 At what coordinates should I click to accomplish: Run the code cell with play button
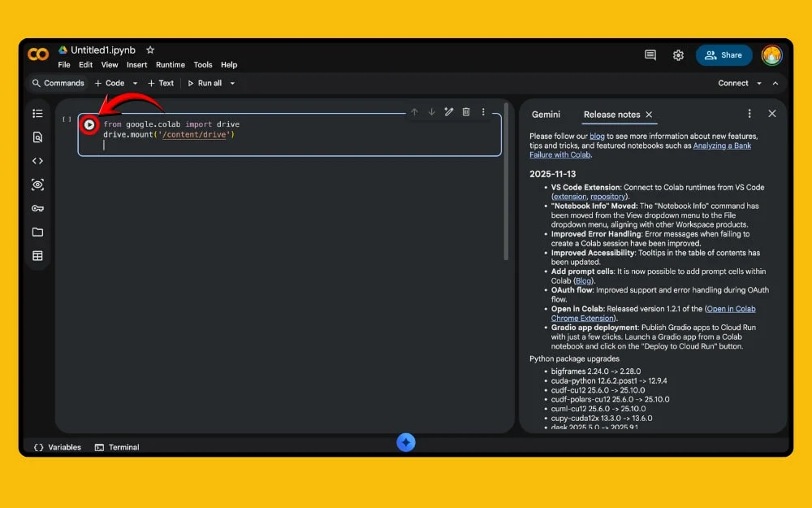89,125
